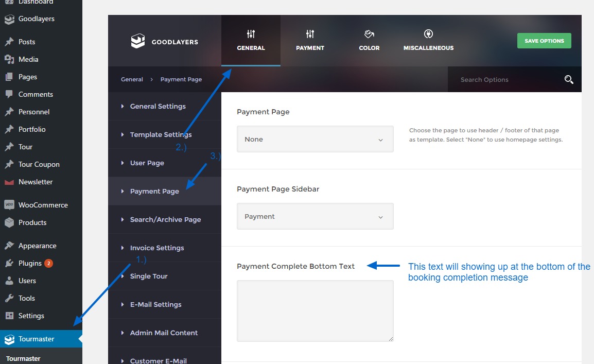The width and height of the screenshot is (594, 364).
Task: Click the search magnifier icon
Action: point(569,79)
